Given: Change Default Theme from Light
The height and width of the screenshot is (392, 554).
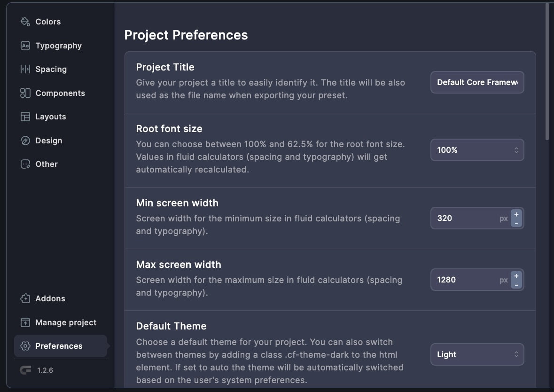Looking at the screenshot, I should point(477,354).
